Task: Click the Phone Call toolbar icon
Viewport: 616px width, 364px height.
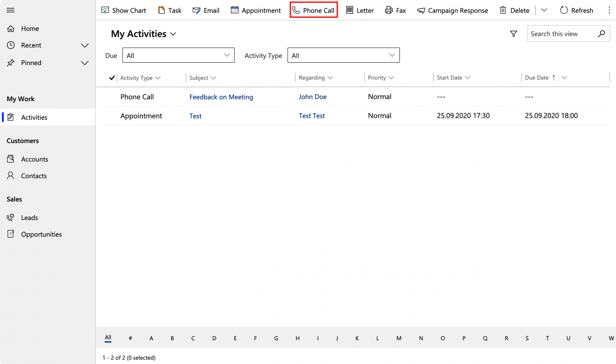Action: coord(296,10)
